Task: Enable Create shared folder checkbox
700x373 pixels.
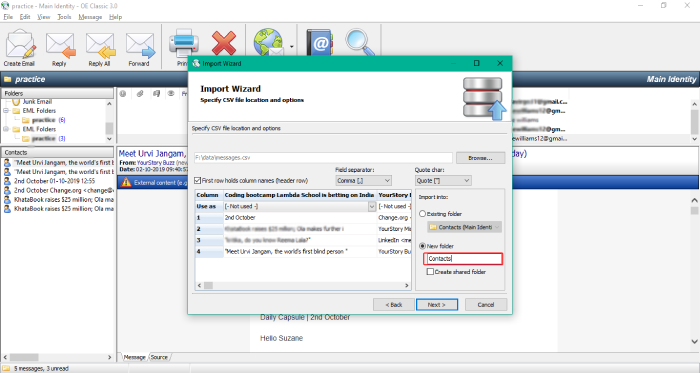Action: 430,272
